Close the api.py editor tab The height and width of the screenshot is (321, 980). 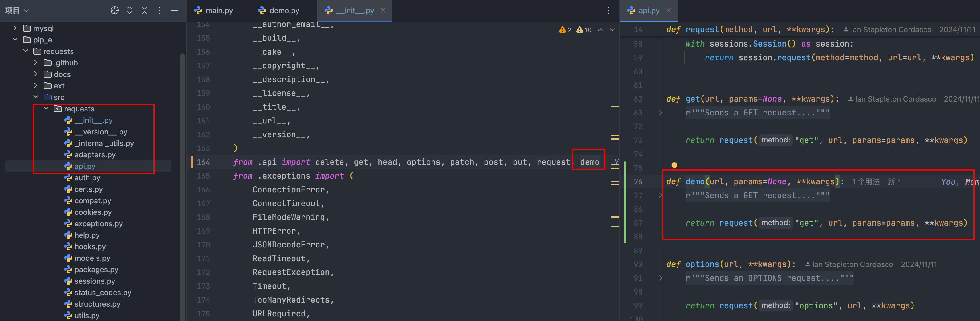tap(668, 11)
